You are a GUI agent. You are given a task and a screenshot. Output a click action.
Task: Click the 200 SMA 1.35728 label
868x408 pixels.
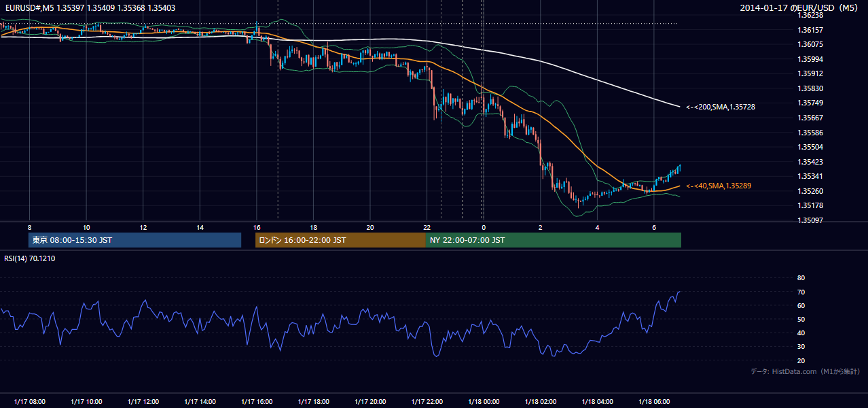point(721,107)
